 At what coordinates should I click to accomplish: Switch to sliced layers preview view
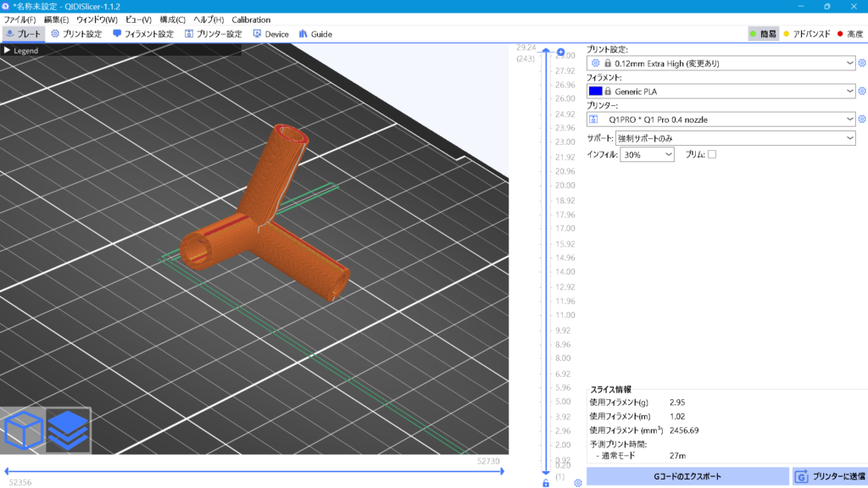pos(68,430)
